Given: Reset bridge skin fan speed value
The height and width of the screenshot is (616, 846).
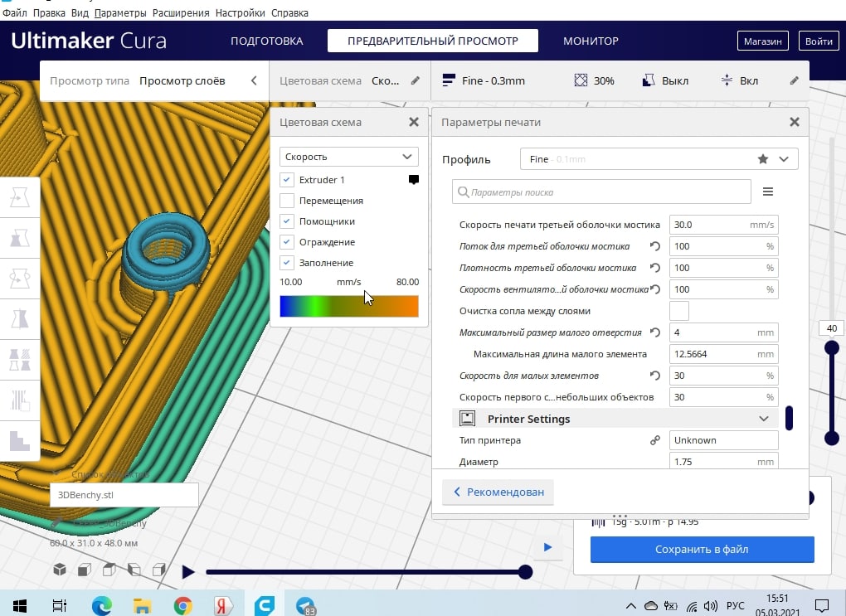Looking at the screenshot, I should [x=655, y=289].
